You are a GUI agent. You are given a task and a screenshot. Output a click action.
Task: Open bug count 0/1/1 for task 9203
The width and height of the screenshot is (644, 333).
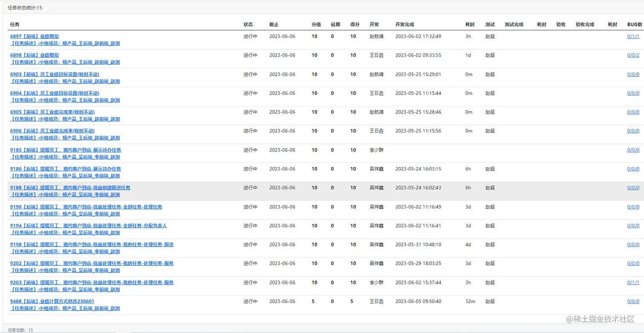point(633,283)
